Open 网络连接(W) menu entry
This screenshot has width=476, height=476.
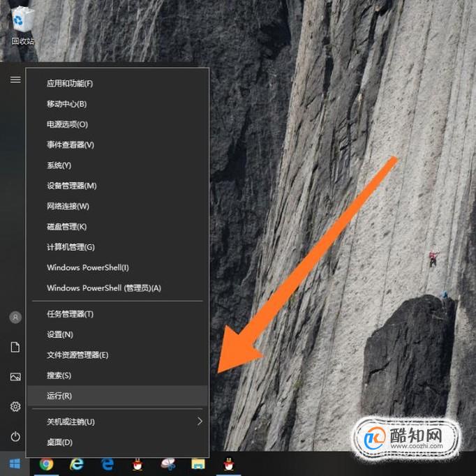[118, 206]
